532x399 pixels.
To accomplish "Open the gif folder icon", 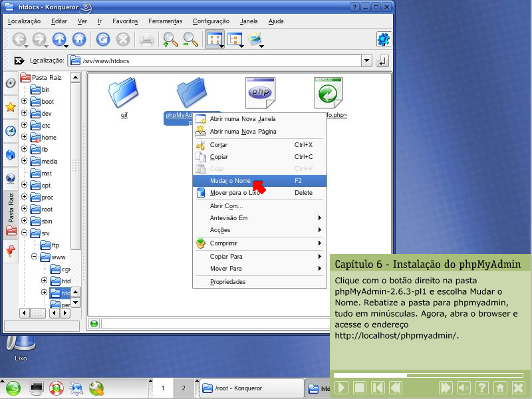I will (124, 93).
